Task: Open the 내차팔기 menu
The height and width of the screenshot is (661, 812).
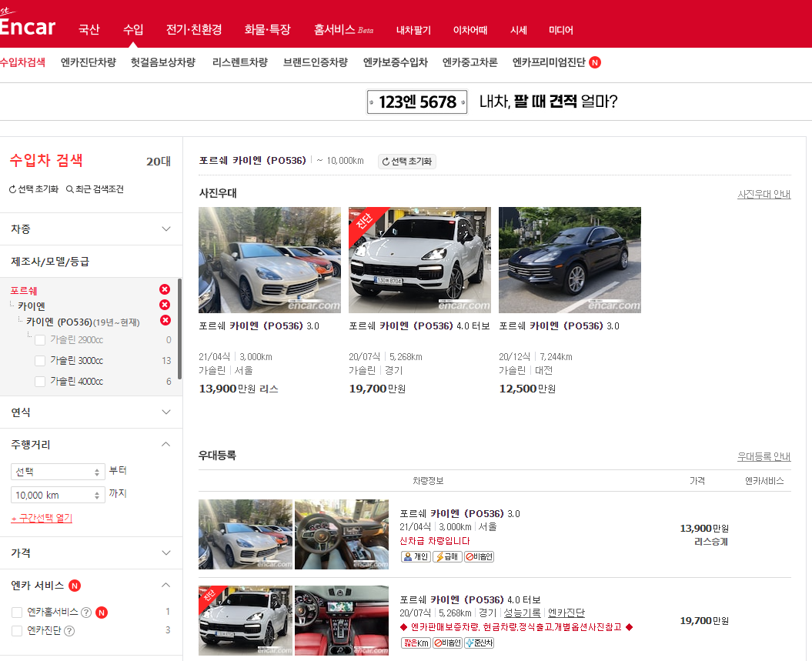Action: coord(413,30)
